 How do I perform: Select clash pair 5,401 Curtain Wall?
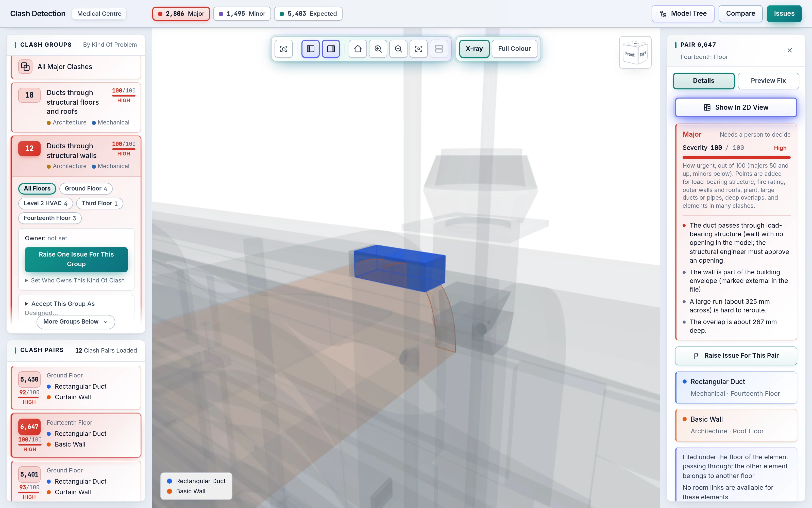tap(76, 481)
